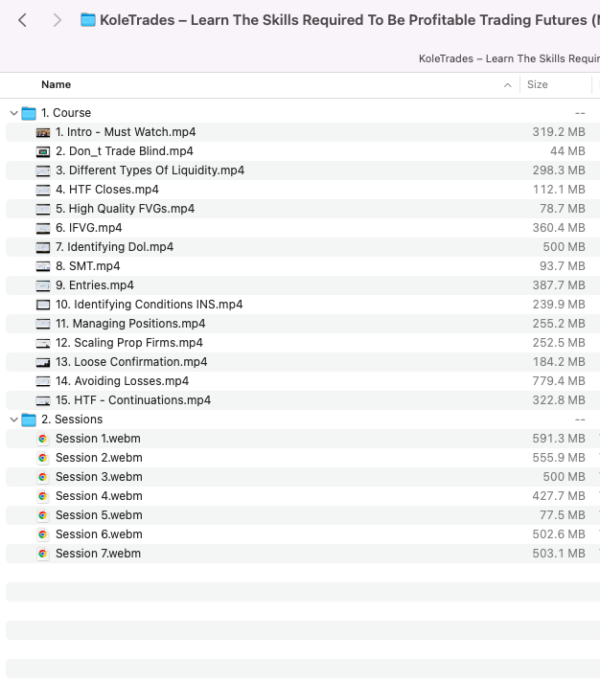Select the Session 4.webm file
Screen dimensions: 600x681
pyautogui.click(x=98, y=496)
